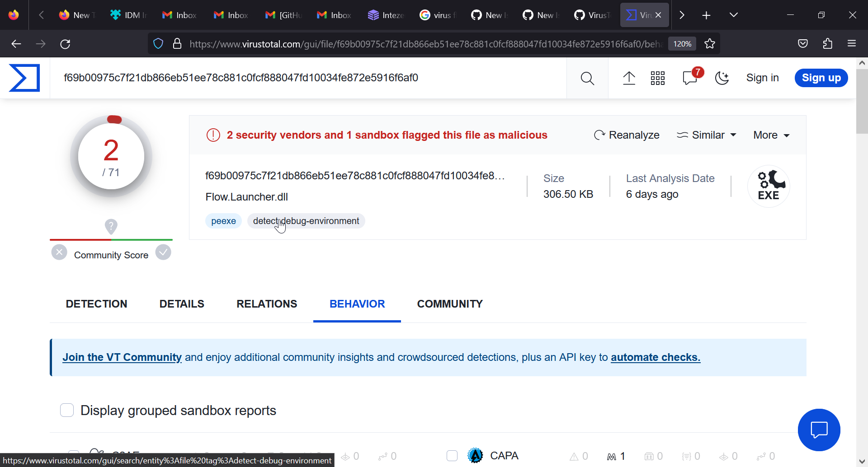868x467 pixels.
Task: Click the Firefox tracking protection shield icon
Action: (x=158, y=43)
